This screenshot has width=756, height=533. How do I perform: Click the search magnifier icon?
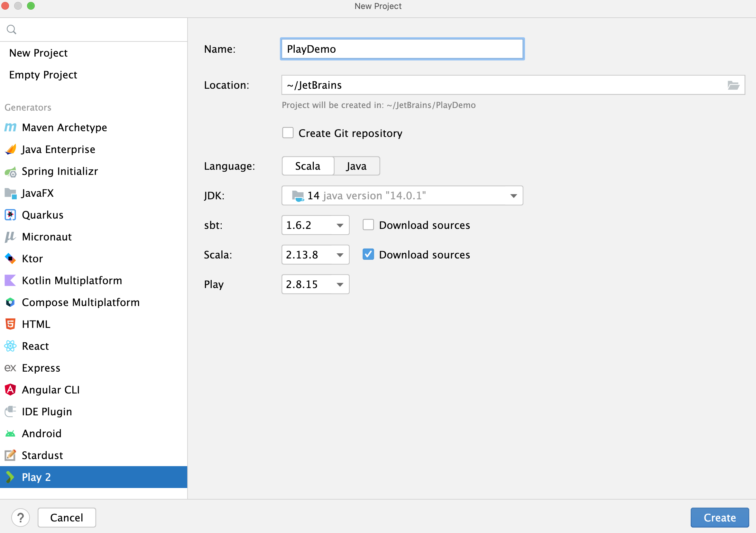tap(12, 30)
